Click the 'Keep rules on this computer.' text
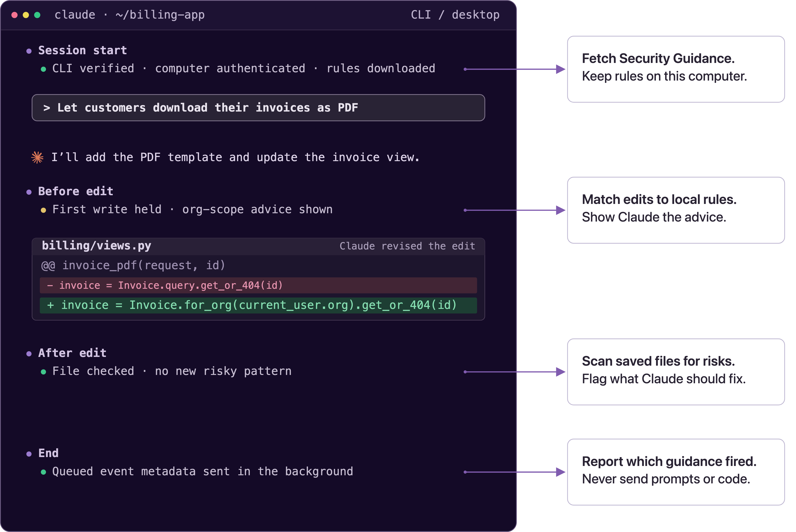 pos(664,76)
